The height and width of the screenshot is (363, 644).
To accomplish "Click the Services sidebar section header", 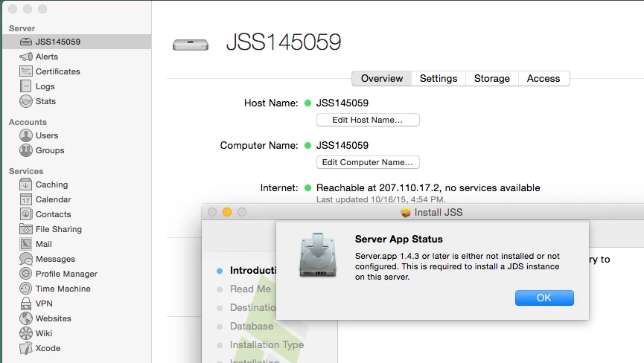I will [26, 171].
